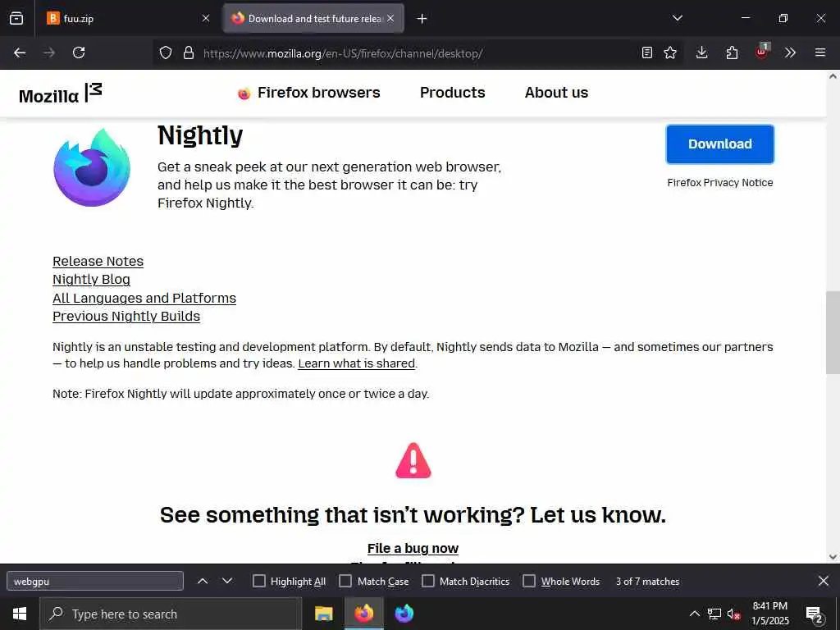Screen dimensions: 840x630
Task: Expand the list all tabs chevron
Action: (x=677, y=18)
